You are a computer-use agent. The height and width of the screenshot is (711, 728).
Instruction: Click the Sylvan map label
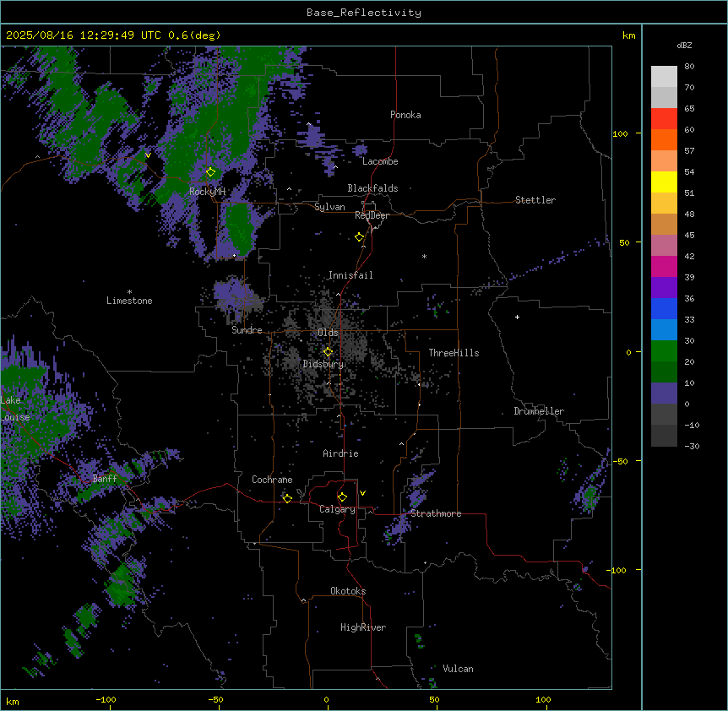329,207
